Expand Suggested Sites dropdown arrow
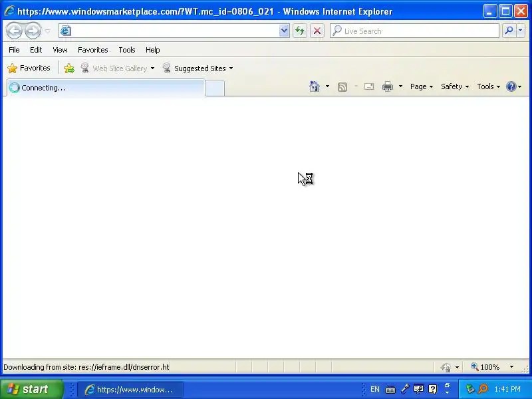Screen dimensions: 532x399 click(x=231, y=68)
